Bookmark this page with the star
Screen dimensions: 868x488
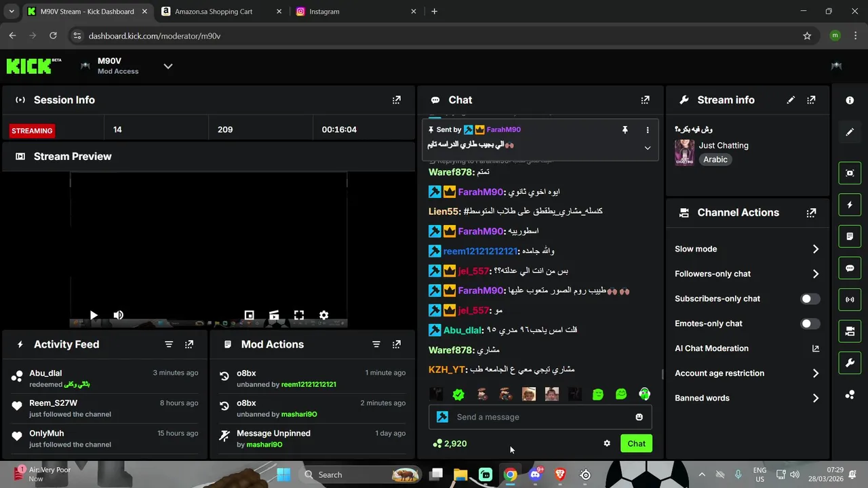807,36
